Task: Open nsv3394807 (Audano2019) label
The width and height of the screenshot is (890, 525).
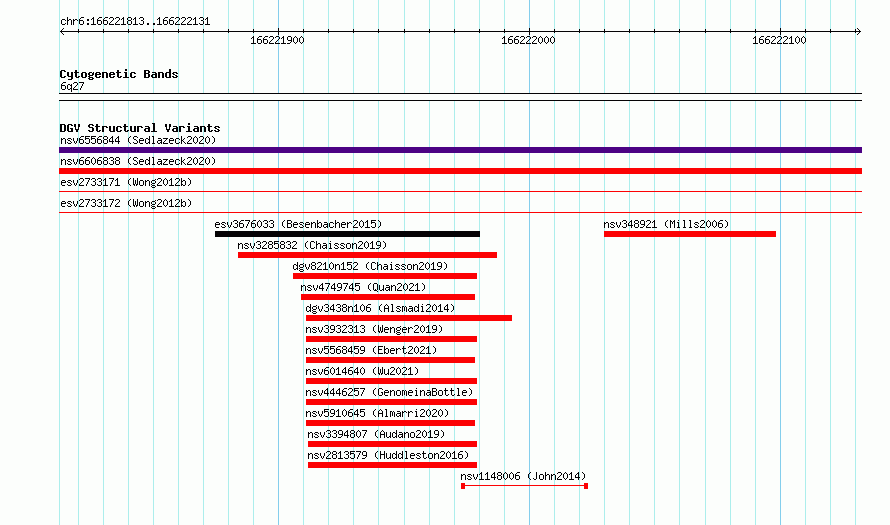Action: coord(376,434)
